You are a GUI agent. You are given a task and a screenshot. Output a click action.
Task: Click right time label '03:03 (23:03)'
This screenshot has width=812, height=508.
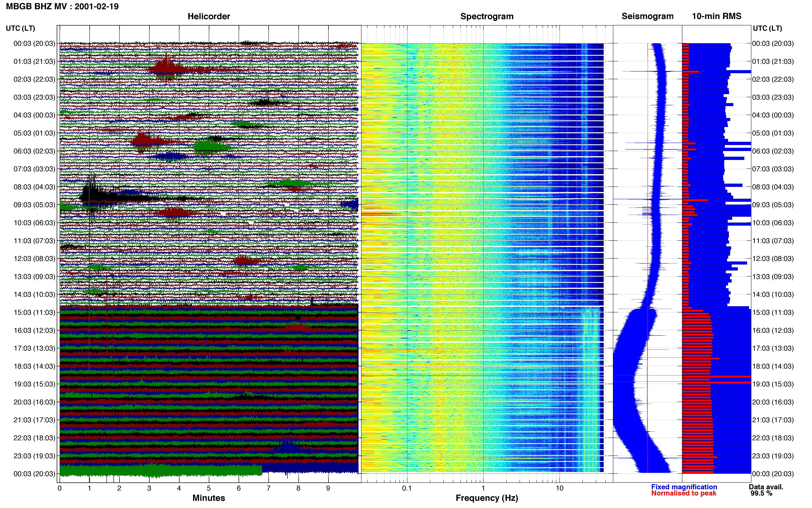pos(773,97)
